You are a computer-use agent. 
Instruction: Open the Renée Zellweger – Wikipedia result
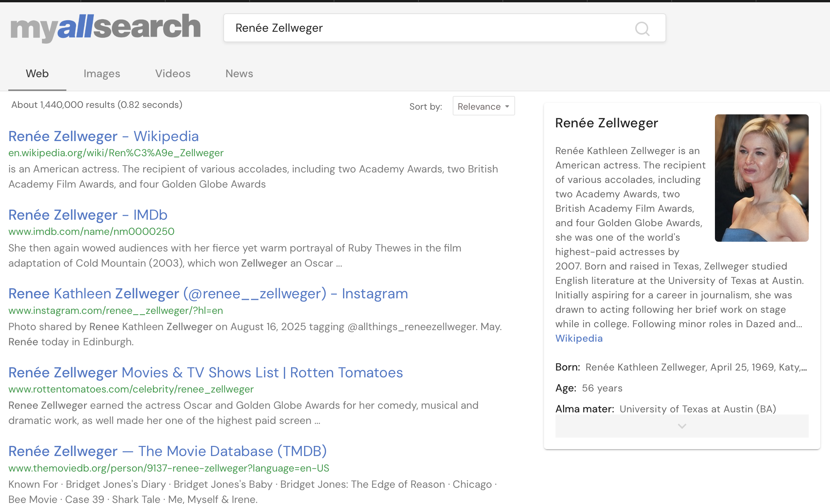(104, 136)
